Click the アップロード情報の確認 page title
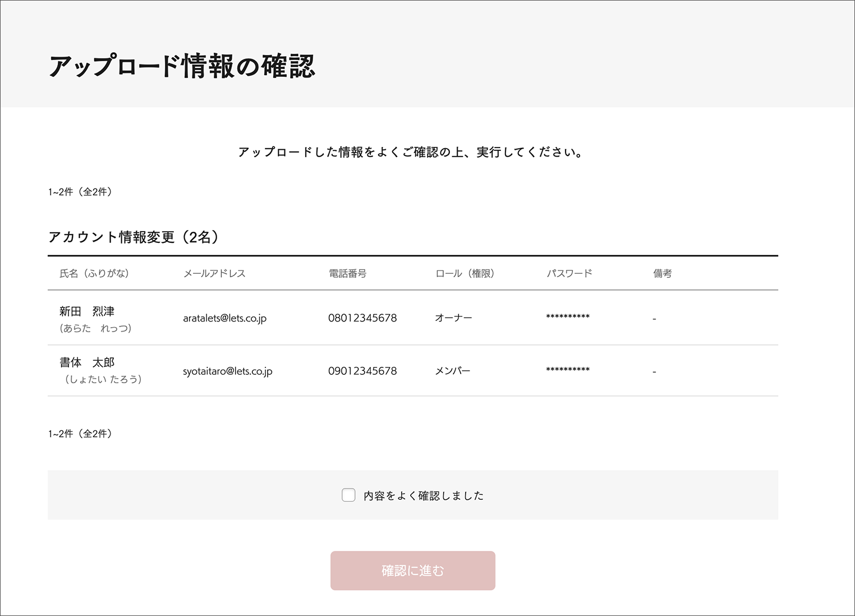Screen dimensions: 855x616 click(182, 66)
